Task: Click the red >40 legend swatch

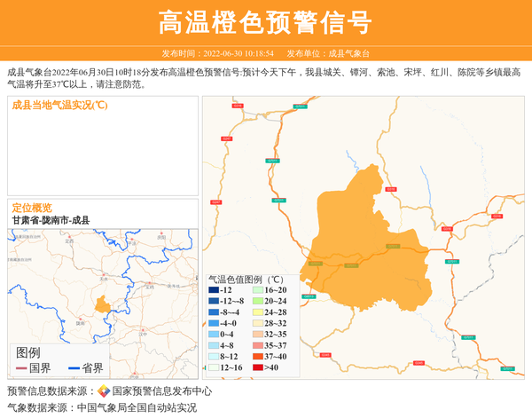Action: 257,367
